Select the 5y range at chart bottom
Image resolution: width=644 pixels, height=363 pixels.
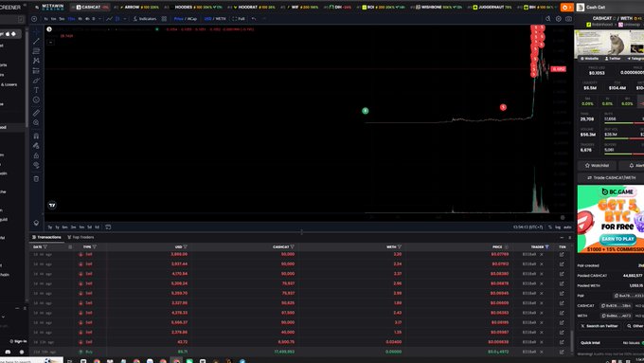point(50,227)
